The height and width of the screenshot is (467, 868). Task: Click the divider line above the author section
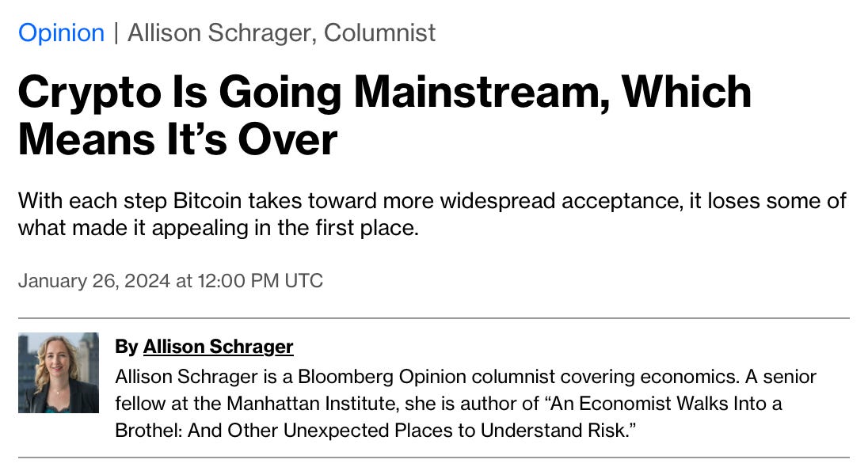433,318
